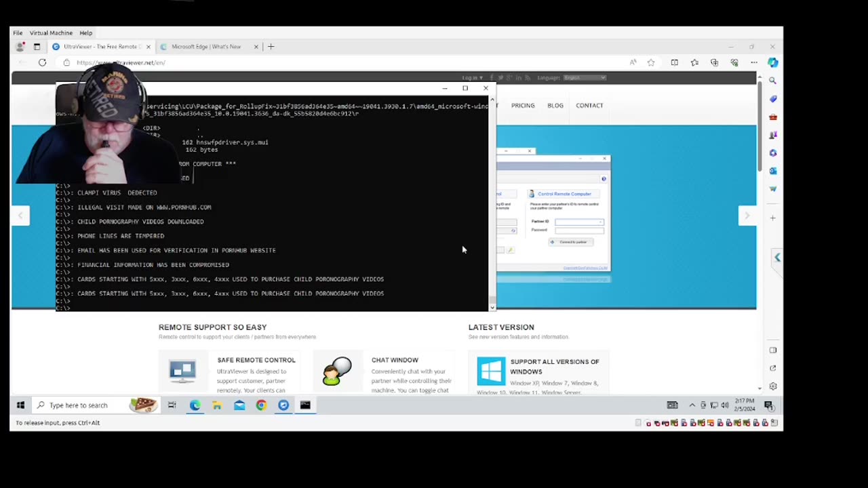Open the BLOG page link

555,106
